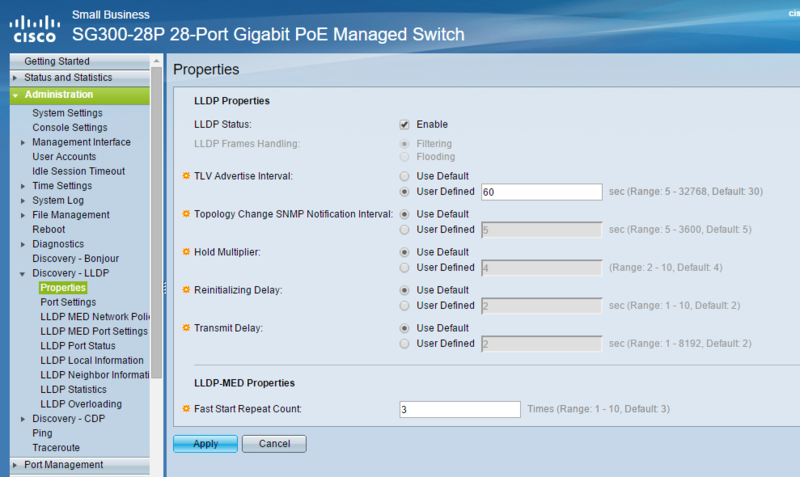Click the orange icon beside Topology Change SNMP Notification Interval

[185, 214]
